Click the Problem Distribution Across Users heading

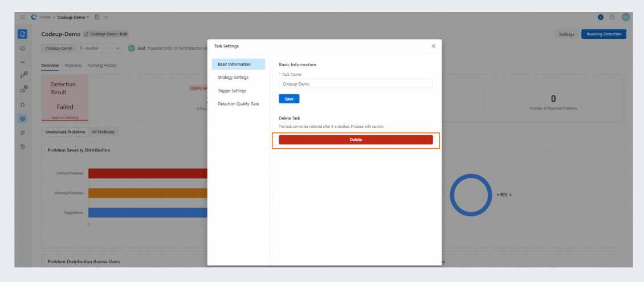coord(84,262)
